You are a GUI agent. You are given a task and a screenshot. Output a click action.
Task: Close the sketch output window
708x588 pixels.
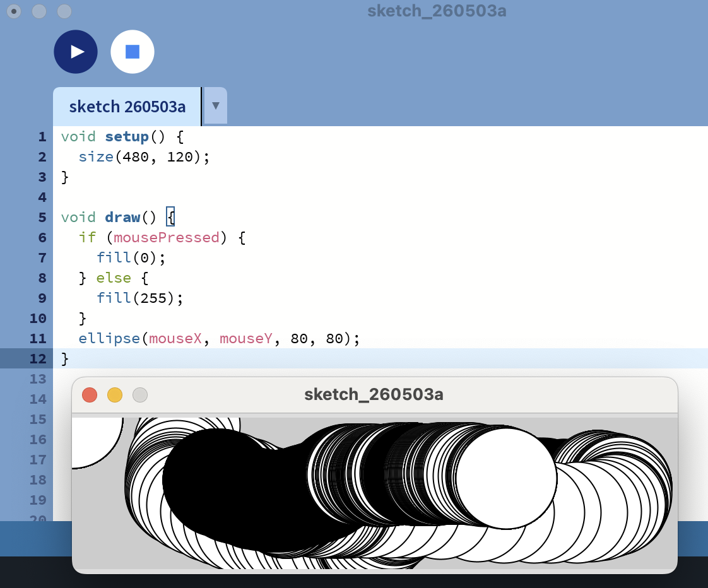click(90, 395)
